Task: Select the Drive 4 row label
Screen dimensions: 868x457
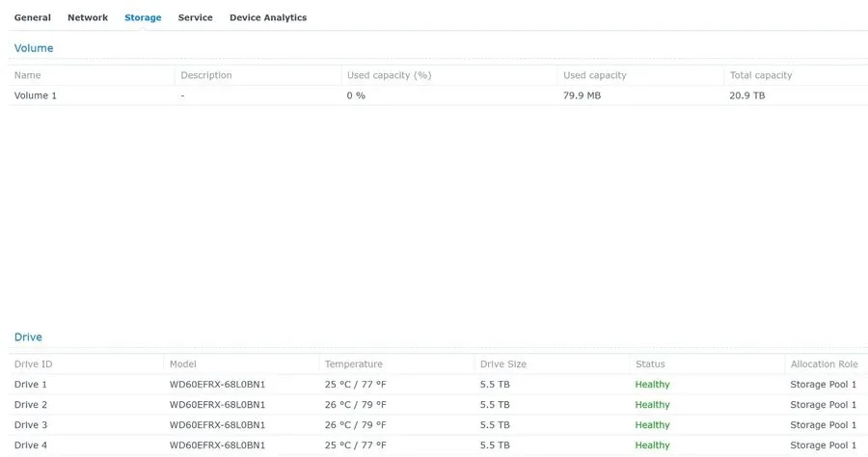Action: 31,445
